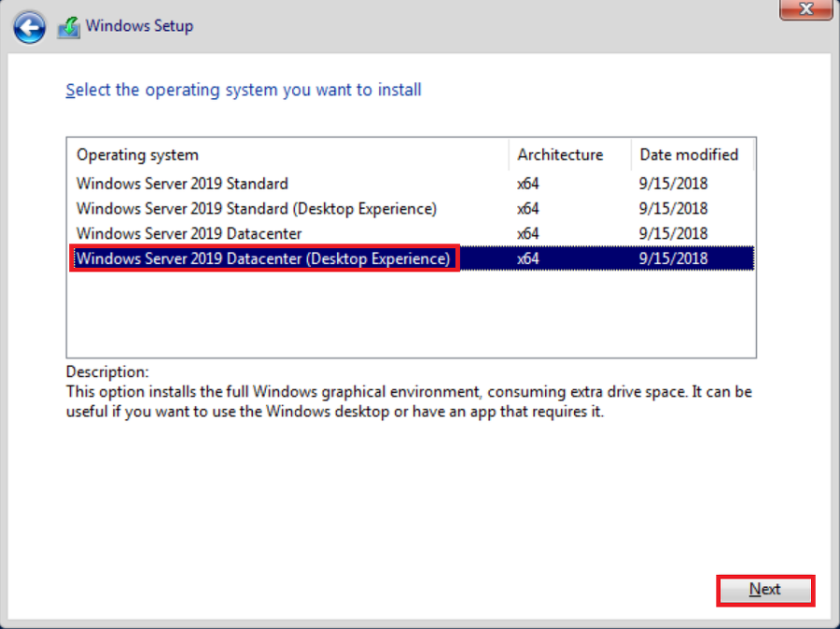Viewport: 840px width, 629px height.
Task: Select Windows Server 2019 Standard row
Action: pos(411,183)
